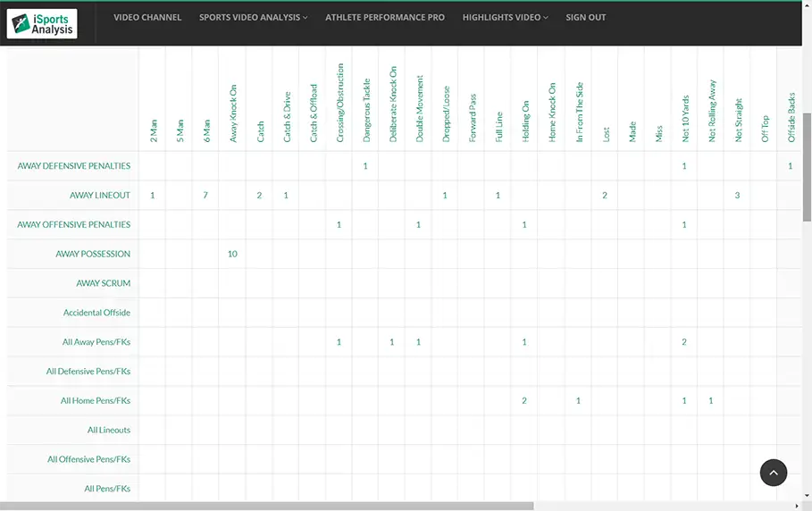This screenshot has width=812, height=511.
Task: Click the horizontal scrollbar thumb
Action: pos(267,506)
